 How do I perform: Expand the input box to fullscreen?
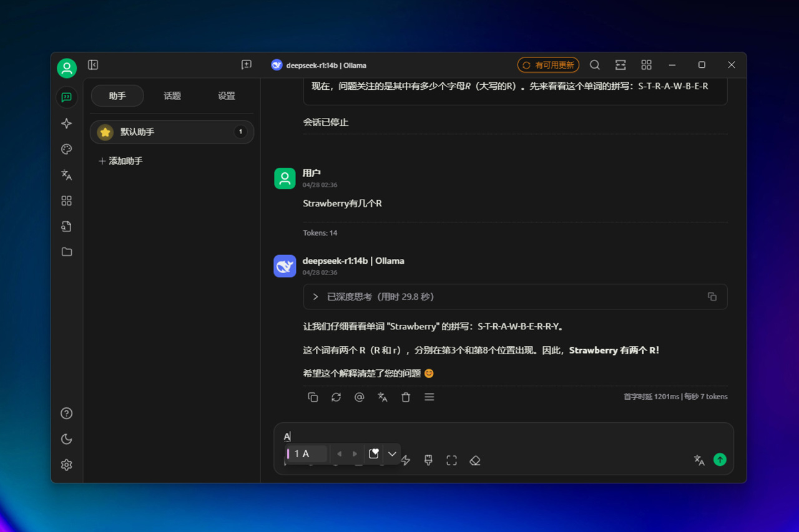click(452, 460)
